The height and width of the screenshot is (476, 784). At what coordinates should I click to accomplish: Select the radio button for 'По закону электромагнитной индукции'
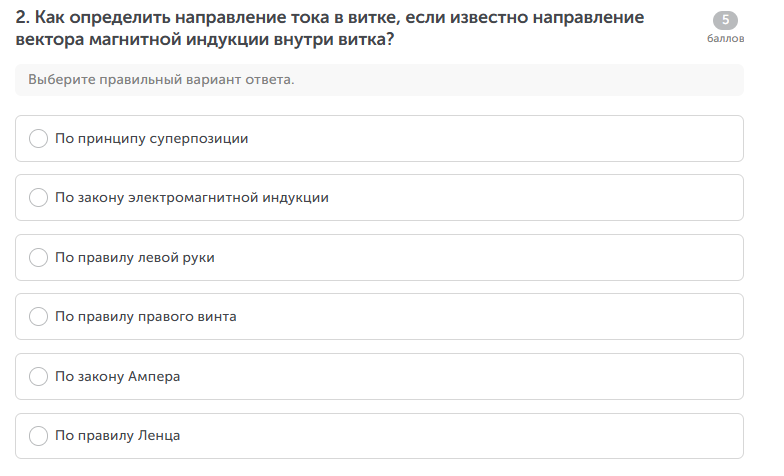[x=39, y=198]
